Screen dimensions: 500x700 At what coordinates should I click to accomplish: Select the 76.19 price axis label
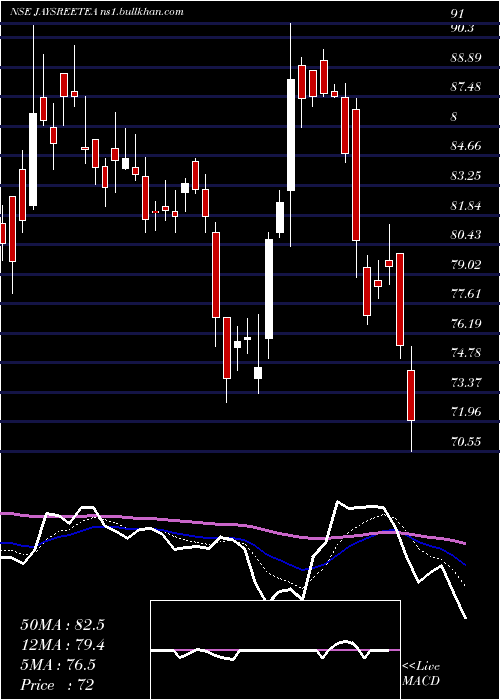click(x=466, y=323)
